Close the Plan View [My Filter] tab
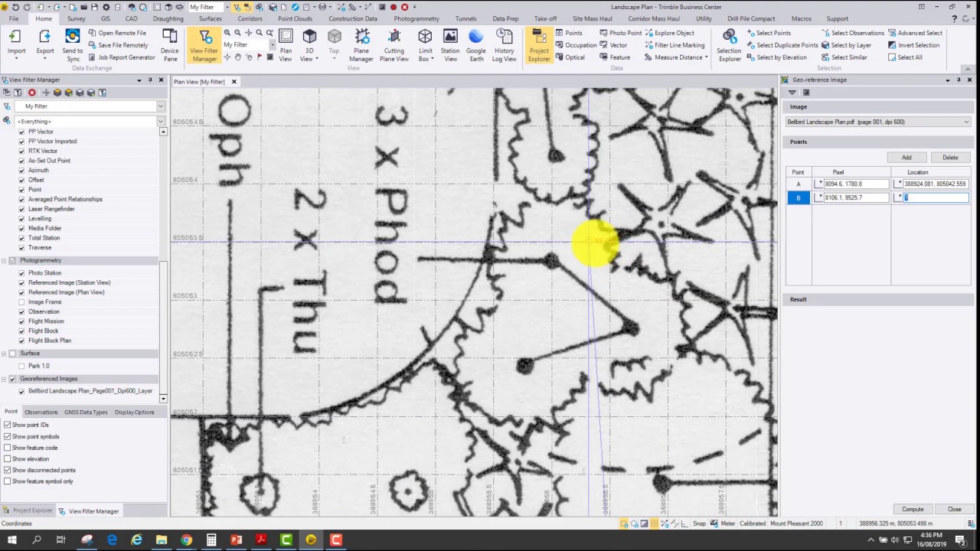 point(234,82)
